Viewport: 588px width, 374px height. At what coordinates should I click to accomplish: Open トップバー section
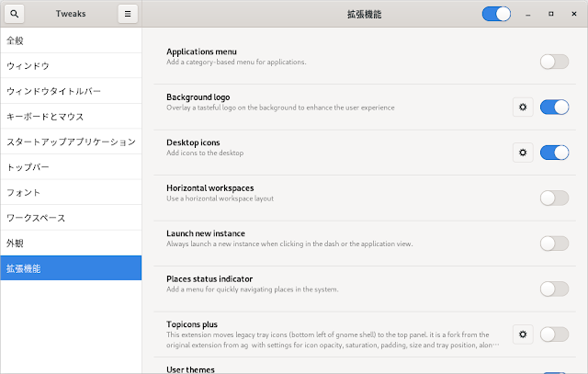click(x=71, y=167)
